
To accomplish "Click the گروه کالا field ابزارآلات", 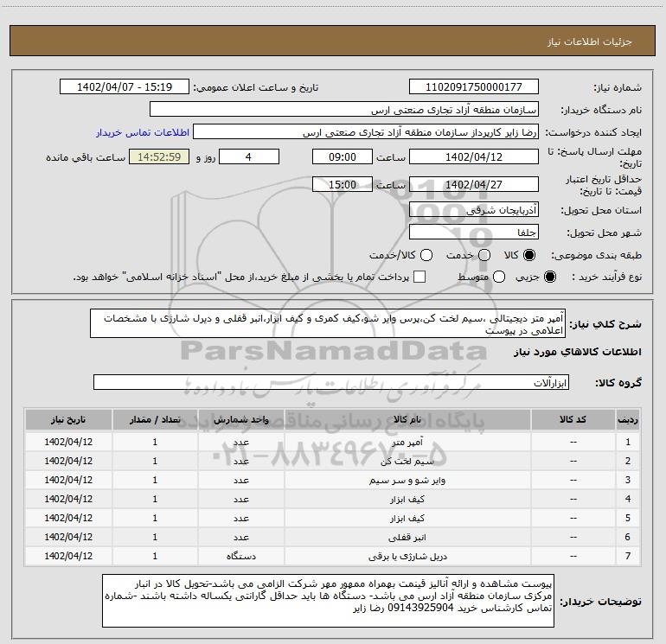I will (x=331, y=382).
